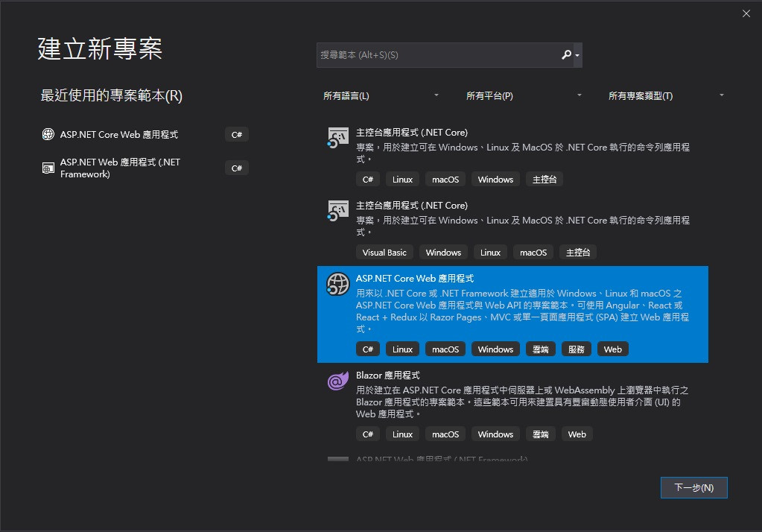The image size is (762, 532).
Task: Click the C# console template description text
Action: tap(522, 153)
